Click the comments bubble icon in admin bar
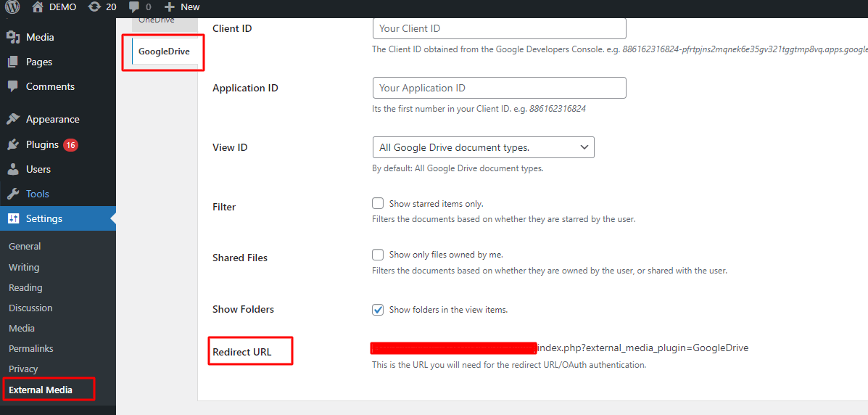868x415 pixels. coord(134,7)
